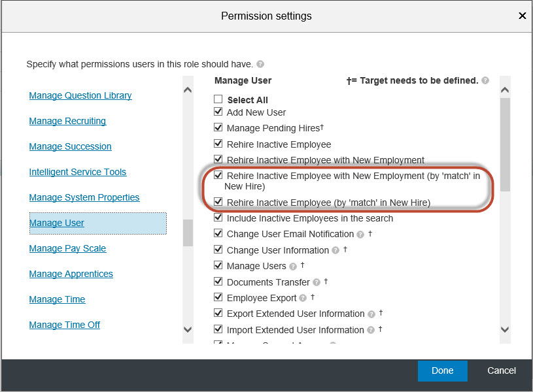The height and width of the screenshot is (392, 533).
Task: Open help icon for Export Extended User Information
Action: point(371,314)
